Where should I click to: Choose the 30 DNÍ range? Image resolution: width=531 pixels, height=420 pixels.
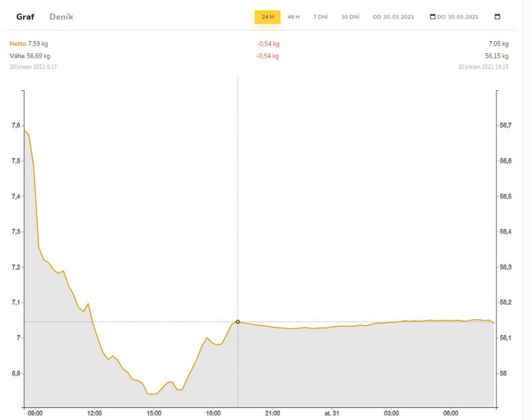click(x=350, y=17)
